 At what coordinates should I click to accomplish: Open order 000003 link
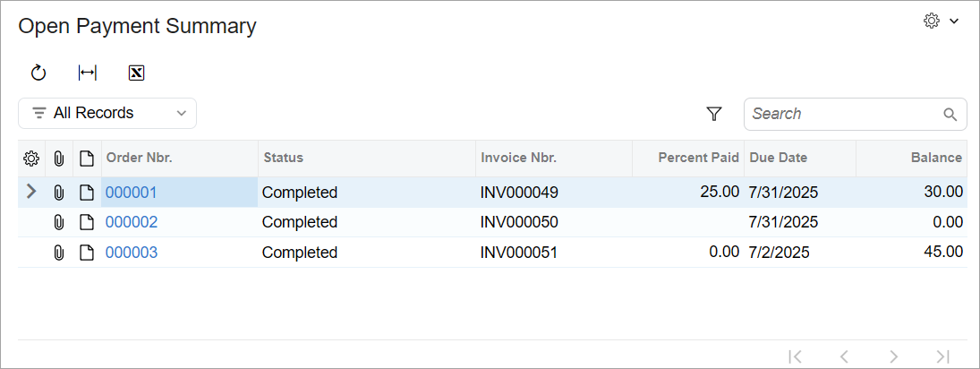tap(132, 253)
